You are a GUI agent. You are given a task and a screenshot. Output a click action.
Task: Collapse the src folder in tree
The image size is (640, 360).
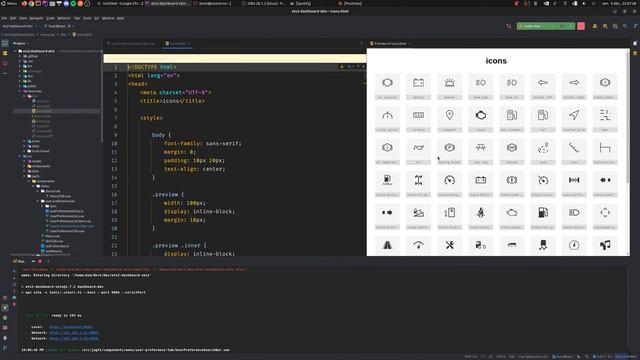click(20, 156)
